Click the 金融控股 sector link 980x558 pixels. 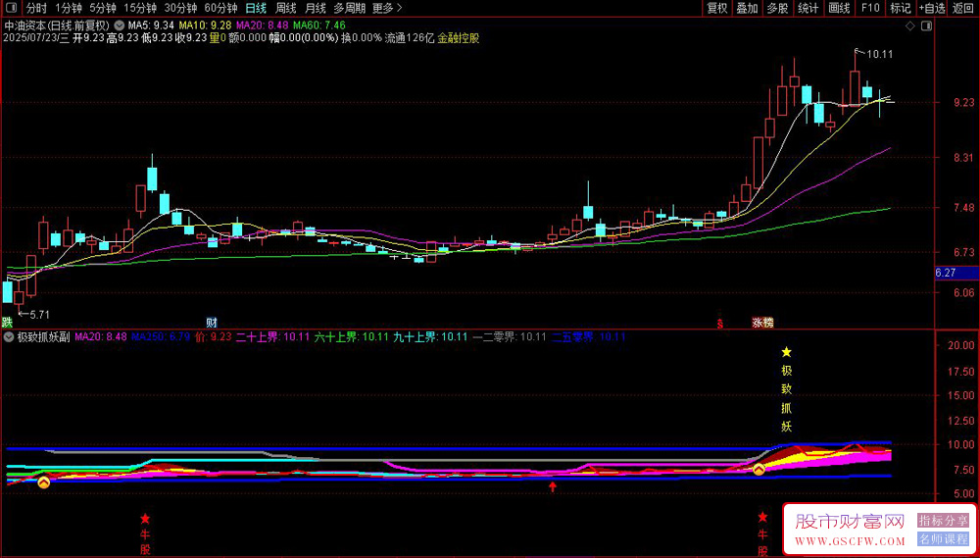click(x=458, y=38)
